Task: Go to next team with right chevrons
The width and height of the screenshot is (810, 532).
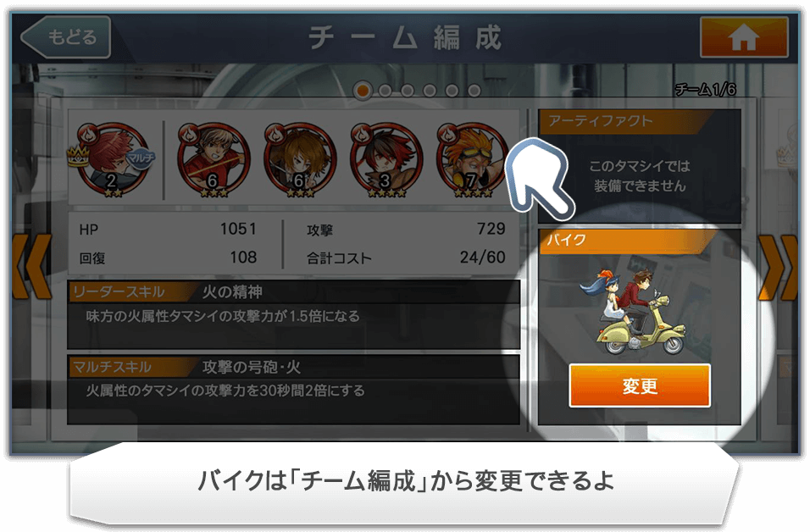Action: pyautogui.click(x=778, y=267)
